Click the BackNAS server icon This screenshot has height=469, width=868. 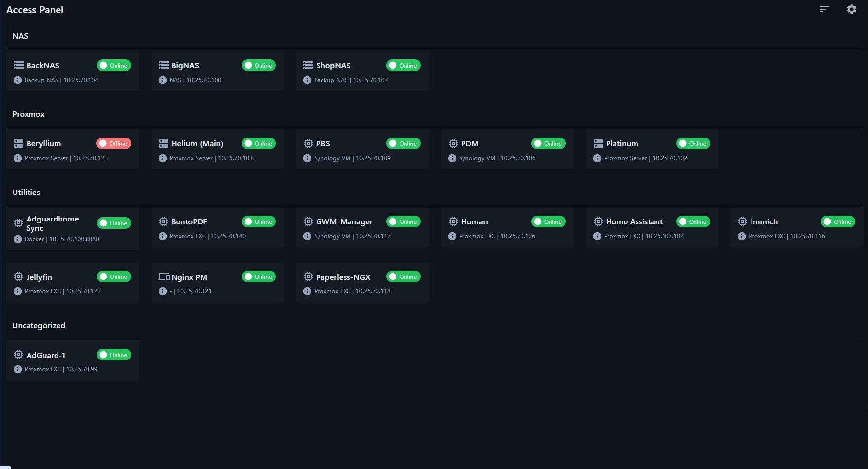click(19, 65)
